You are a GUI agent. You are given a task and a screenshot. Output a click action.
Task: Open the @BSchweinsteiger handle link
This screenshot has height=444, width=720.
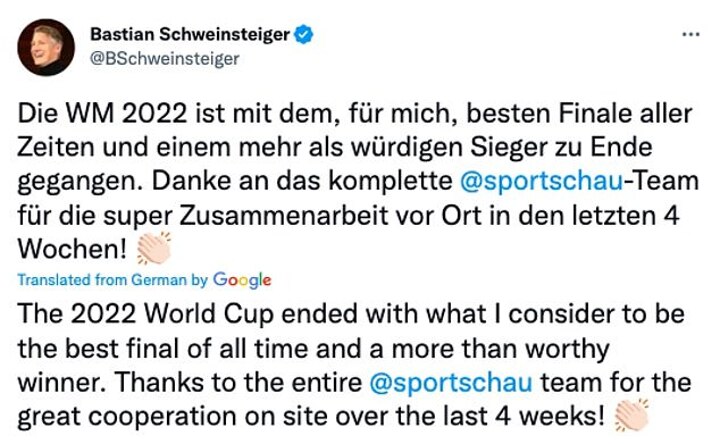coord(165,59)
